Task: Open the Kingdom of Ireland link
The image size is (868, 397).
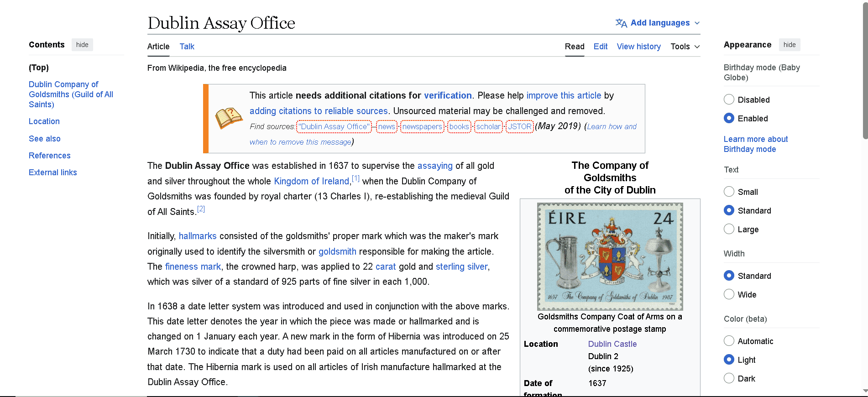Action: click(x=311, y=181)
